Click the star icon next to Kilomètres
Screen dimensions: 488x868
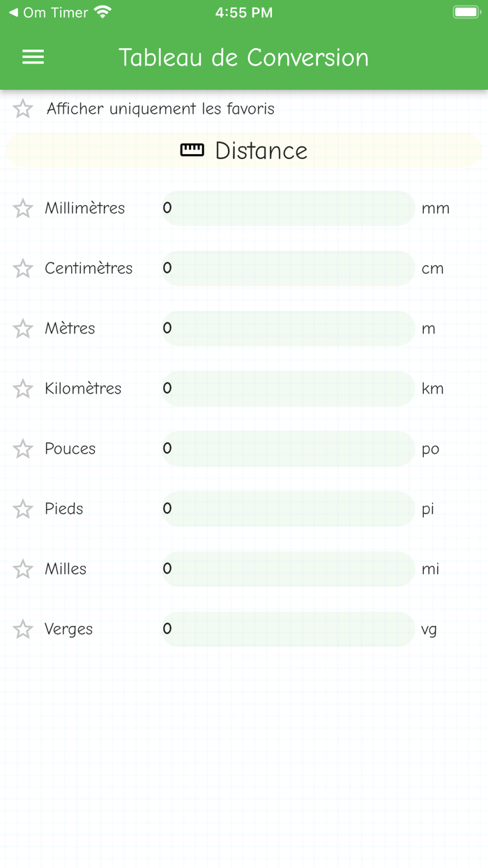click(x=22, y=388)
